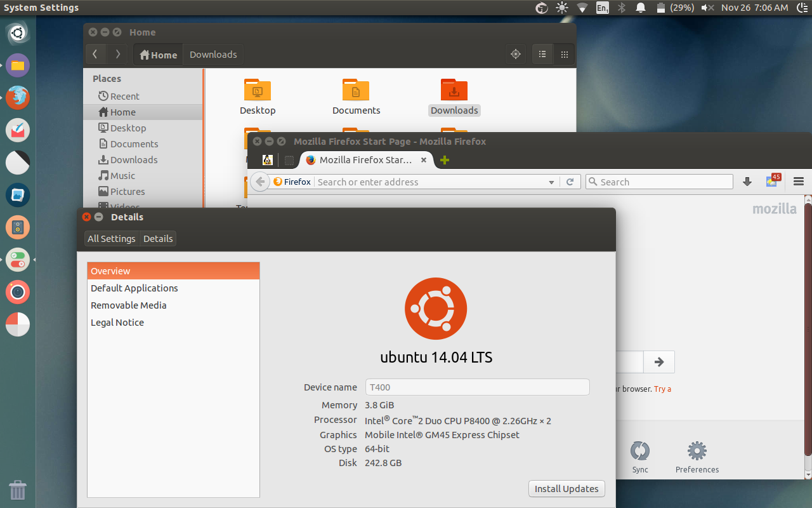The width and height of the screenshot is (812, 508).
Task: Open the Ubuntu Dash launcher icon
Action: click(x=18, y=32)
